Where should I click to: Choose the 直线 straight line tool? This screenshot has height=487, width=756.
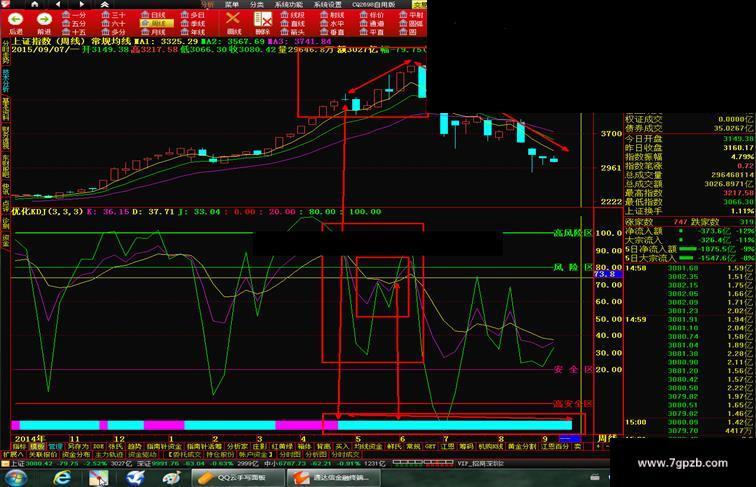click(293, 24)
